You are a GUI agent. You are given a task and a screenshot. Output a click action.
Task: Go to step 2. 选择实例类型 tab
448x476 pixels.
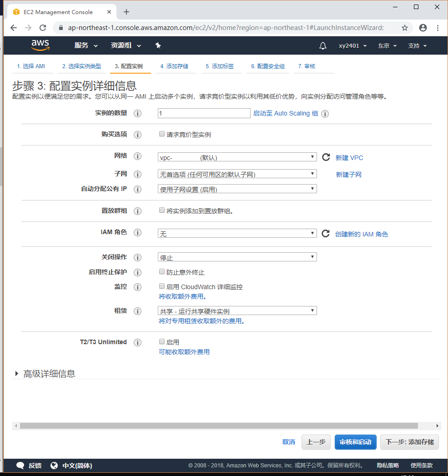click(x=82, y=66)
